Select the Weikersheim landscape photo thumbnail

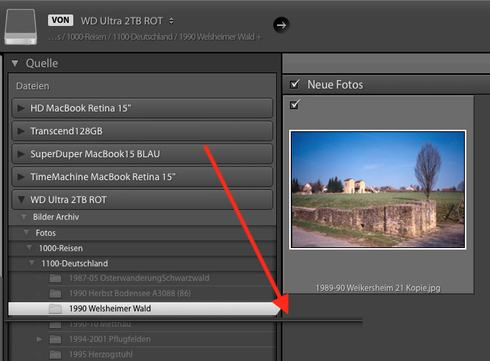[378, 190]
